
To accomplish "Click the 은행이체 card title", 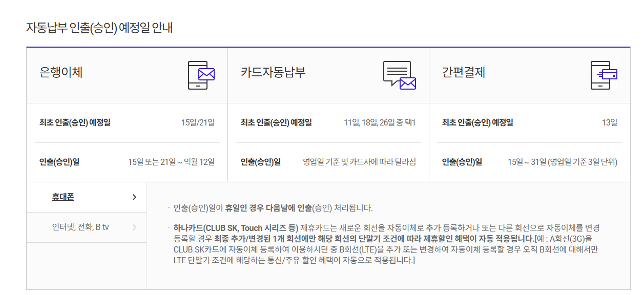I will click(61, 72).
